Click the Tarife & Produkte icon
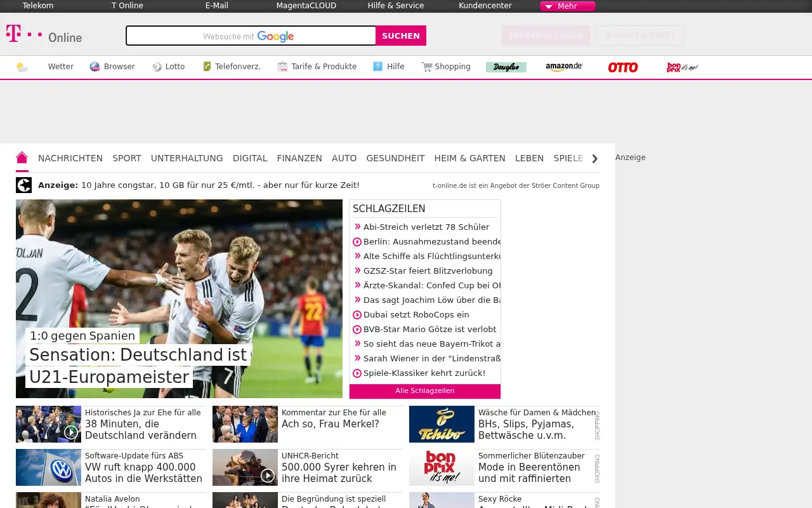This screenshot has height=508, width=812. 283,67
